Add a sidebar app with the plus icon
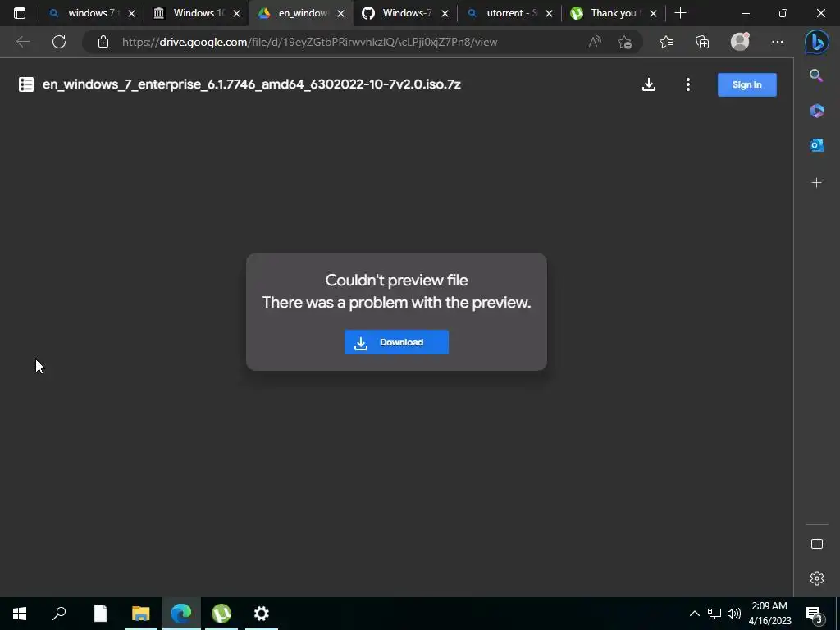 (x=816, y=183)
